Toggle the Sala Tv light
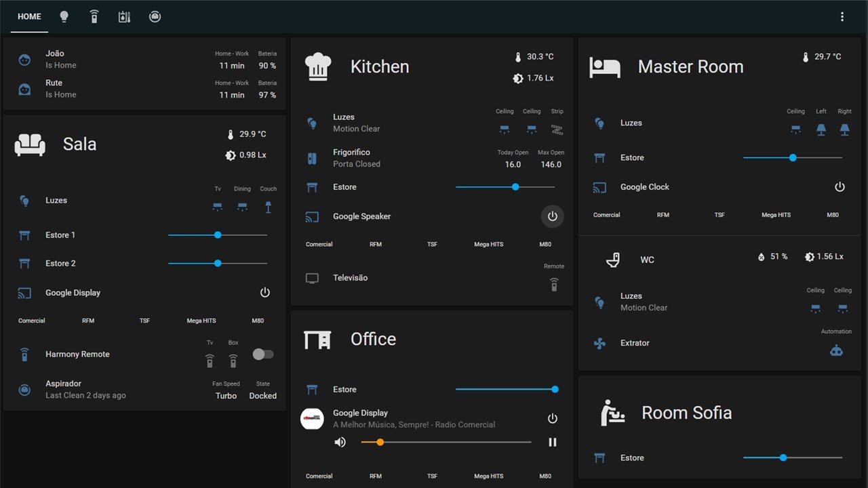The width and height of the screenshot is (868, 488). coord(218,207)
